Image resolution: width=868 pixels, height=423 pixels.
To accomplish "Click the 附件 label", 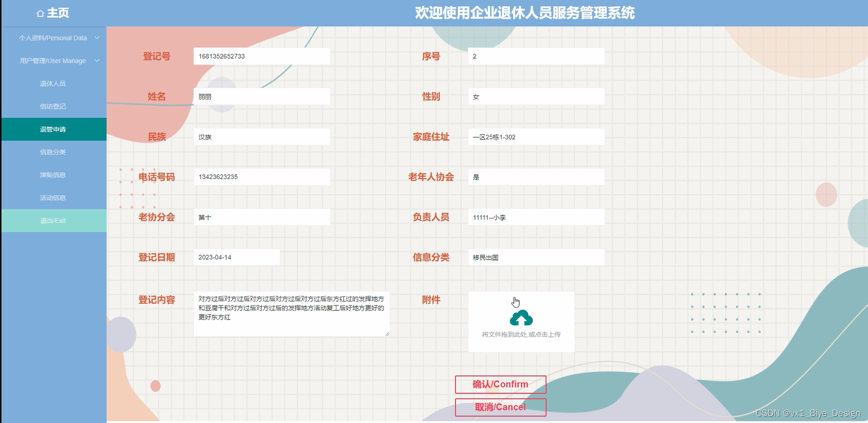I will (x=431, y=300).
